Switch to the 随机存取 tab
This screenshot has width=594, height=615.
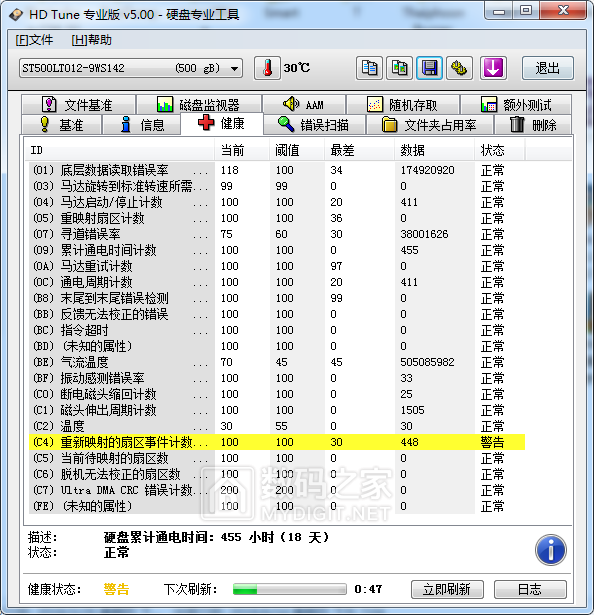pos(403,105)
